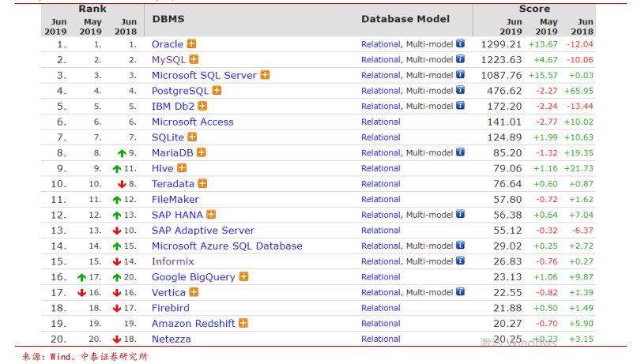The width and height of the screenshot is (641, 364).
Task: Open the SAP HANA link
Action: pyautogui.click(x=177, y=215)
